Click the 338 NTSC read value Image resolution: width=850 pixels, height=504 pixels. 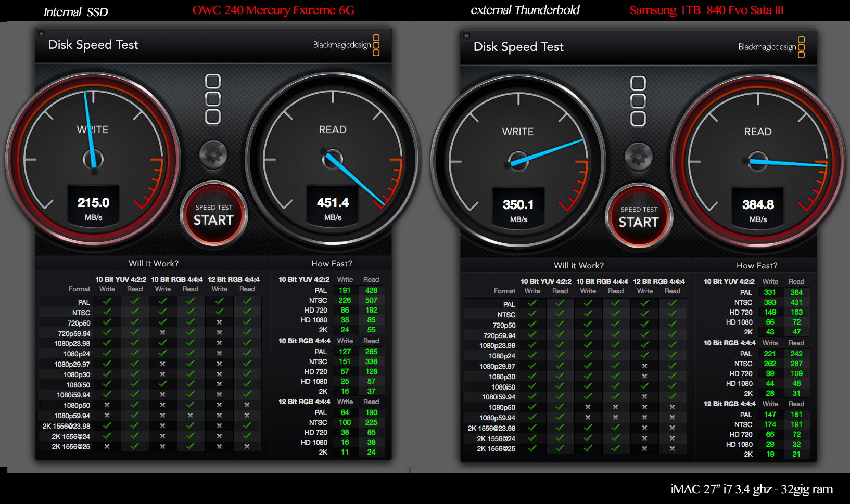371,361
